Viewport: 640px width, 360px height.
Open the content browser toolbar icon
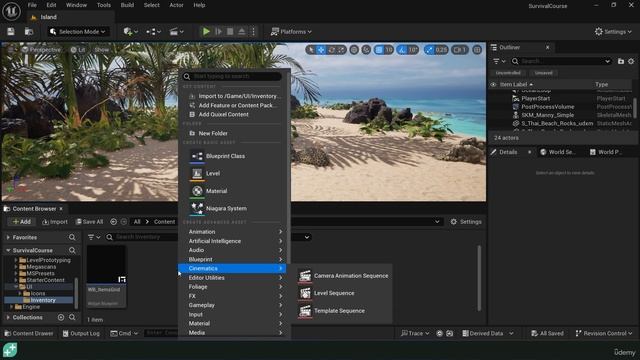(x=29, y=31)
